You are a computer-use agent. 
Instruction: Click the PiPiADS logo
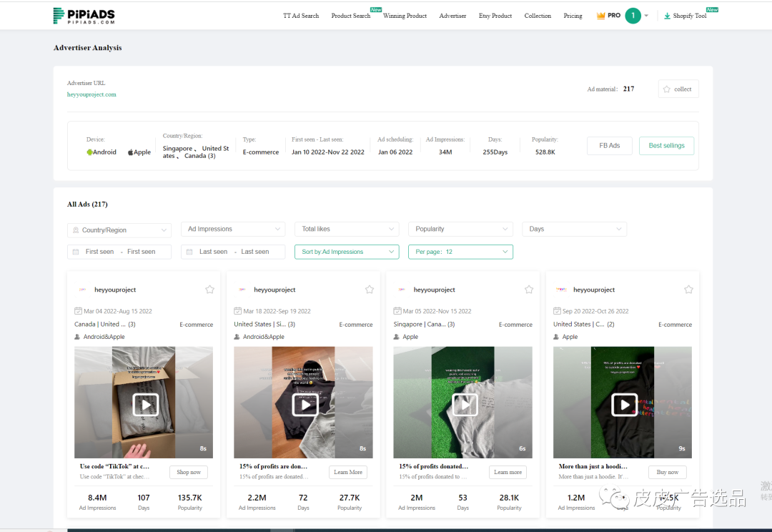[84, 16]
